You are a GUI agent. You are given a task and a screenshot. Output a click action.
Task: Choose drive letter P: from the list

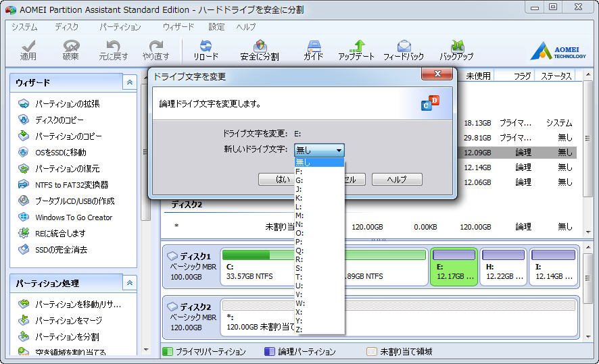click(x=319, y=242)
